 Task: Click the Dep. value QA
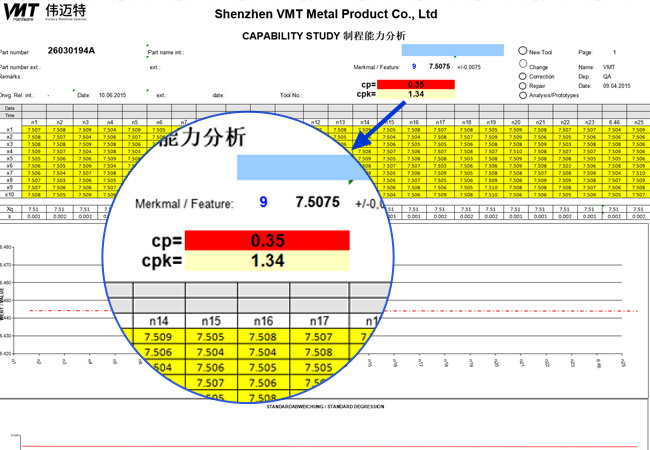[x=607, y=77]
